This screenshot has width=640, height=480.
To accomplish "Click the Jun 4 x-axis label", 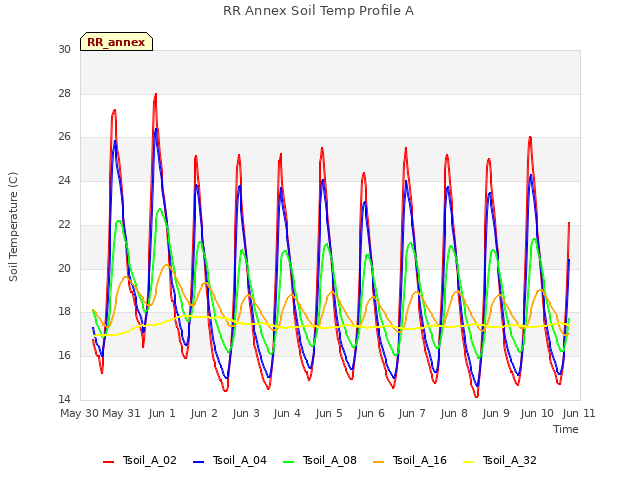I will [287, 413].
